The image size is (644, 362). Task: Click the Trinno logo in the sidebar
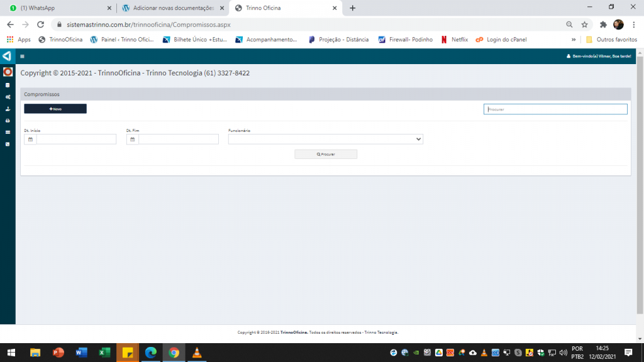click(x=7, y=56)
